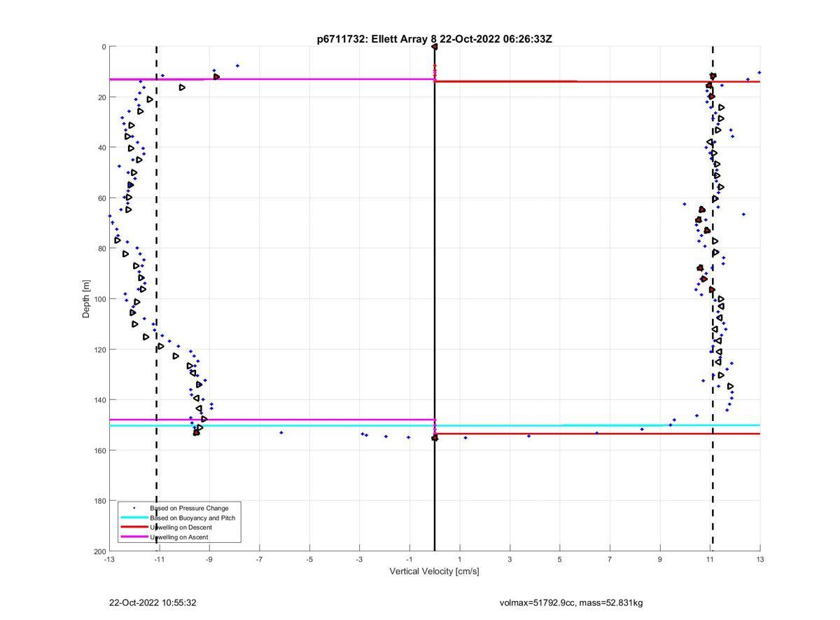Click y-axis tick label '160'
The height and width of the screenshot is (620, 840).
pos(99,450)
